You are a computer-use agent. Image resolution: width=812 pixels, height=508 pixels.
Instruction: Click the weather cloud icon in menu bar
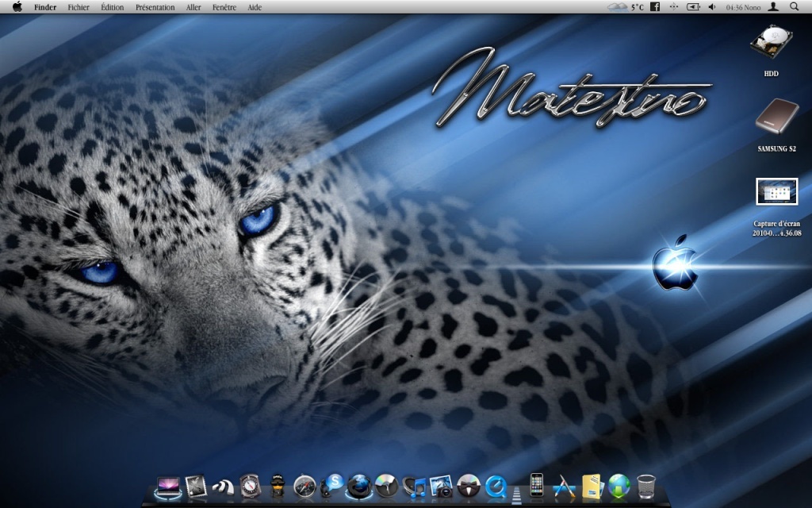[617, 7]
